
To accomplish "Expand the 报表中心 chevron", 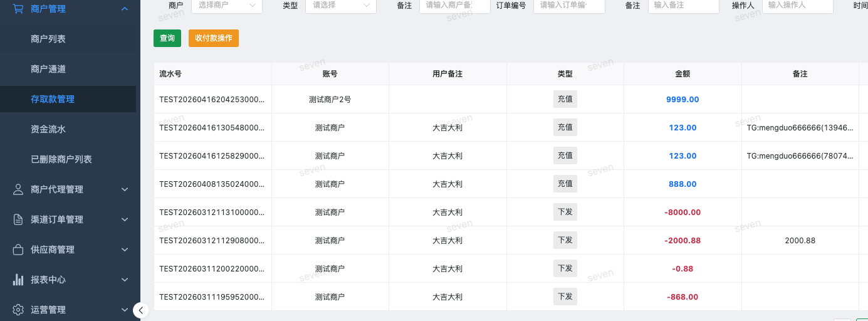I will coord(125,280).
